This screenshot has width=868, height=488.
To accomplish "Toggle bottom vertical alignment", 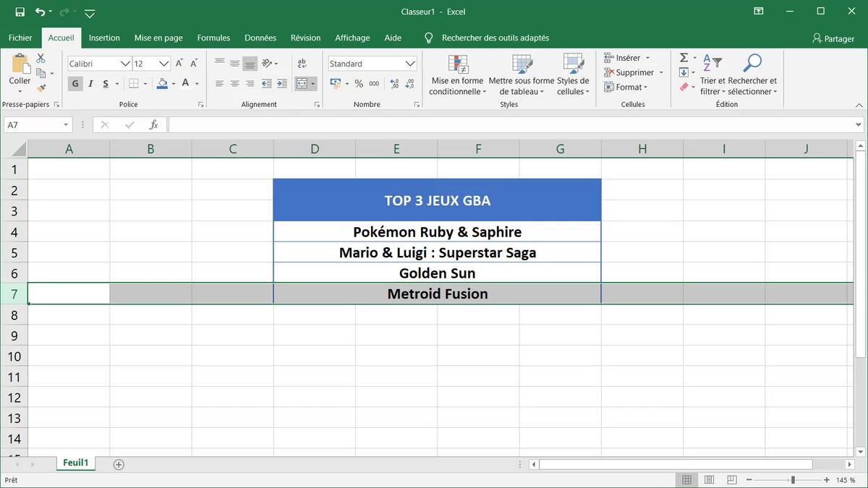I will (x=250, y=64).
